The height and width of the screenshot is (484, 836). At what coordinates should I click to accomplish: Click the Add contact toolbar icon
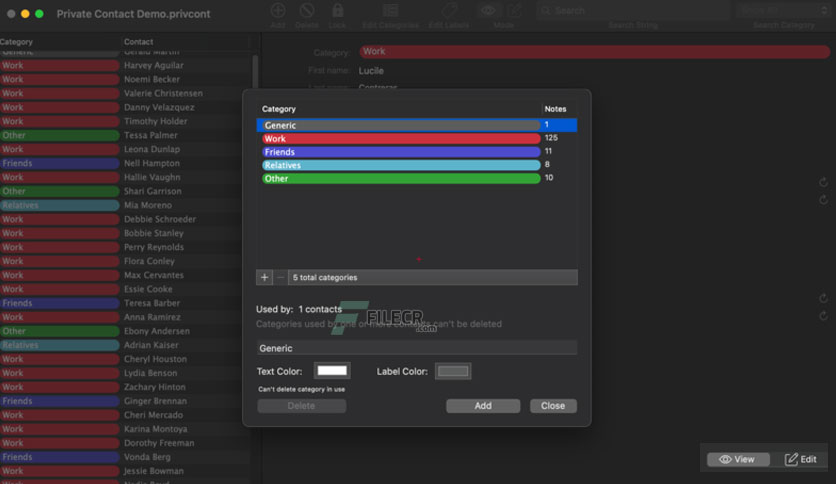click(278, 10)
